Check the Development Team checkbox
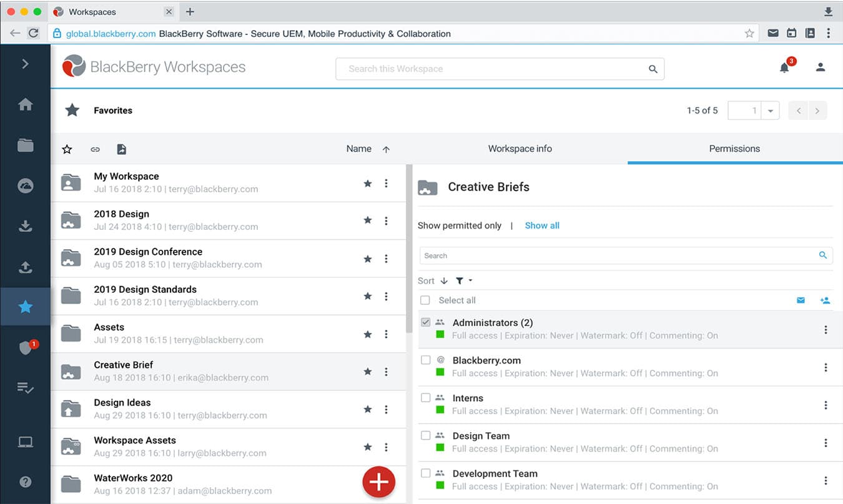843x504 pixels. point(425,473)
